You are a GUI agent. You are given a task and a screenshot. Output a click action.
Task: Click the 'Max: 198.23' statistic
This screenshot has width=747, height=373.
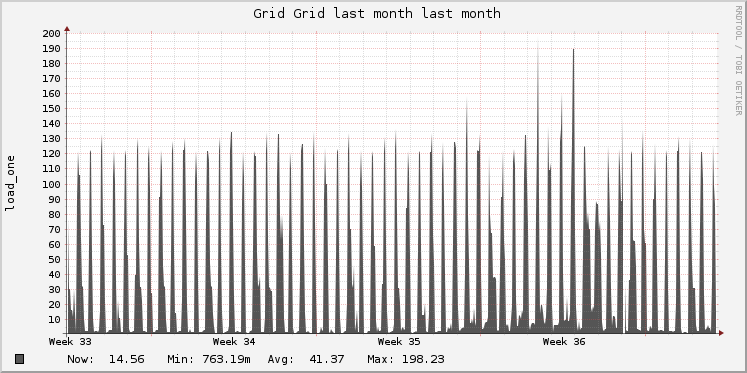406,359
